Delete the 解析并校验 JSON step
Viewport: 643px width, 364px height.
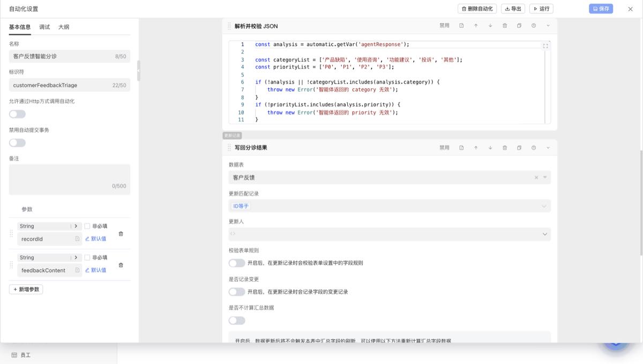(x=505, y=26)
